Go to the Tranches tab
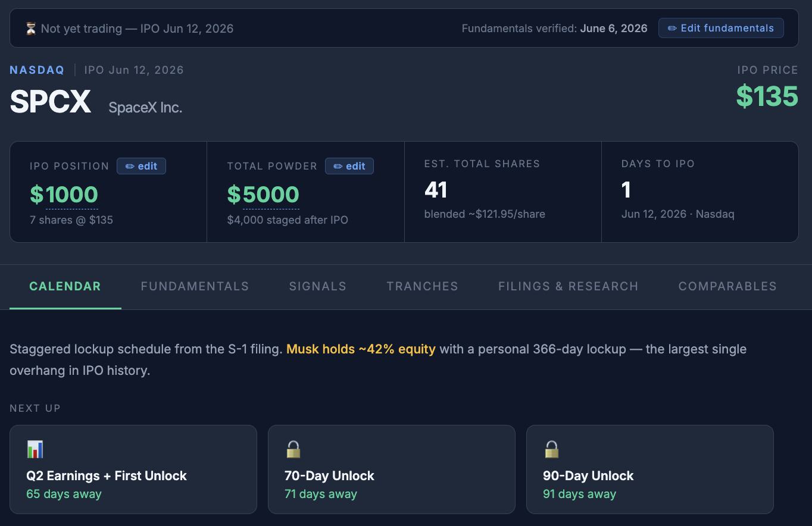The image size is (812, 526). pyautogui.click(x=423, y=286)
